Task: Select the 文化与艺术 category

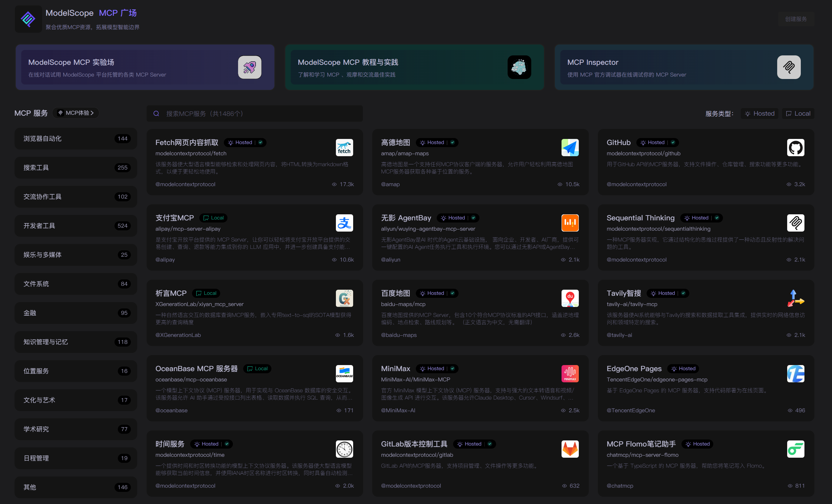Action: tap(76, 400)
